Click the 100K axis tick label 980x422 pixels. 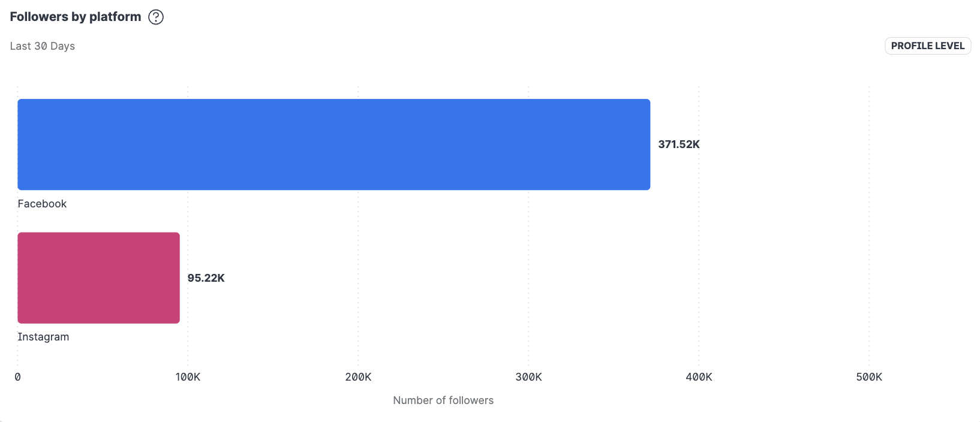pyautogui.click(x=188, y=377)
